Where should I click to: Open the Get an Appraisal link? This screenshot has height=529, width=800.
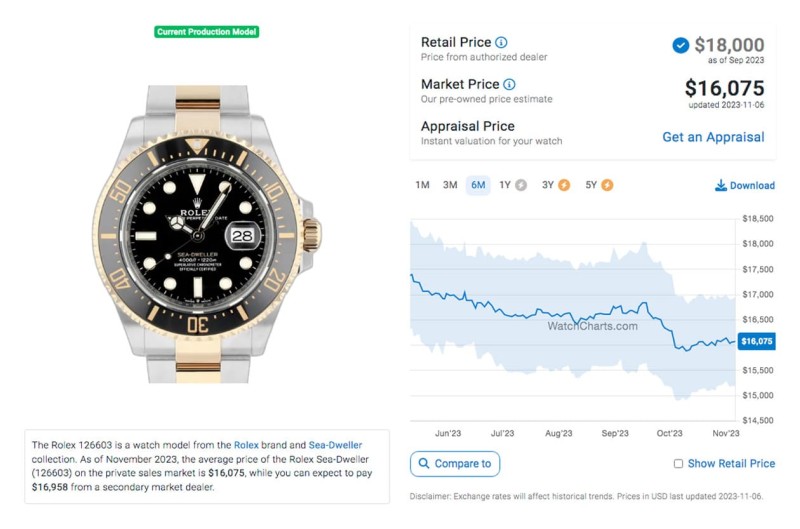(713, 137)
